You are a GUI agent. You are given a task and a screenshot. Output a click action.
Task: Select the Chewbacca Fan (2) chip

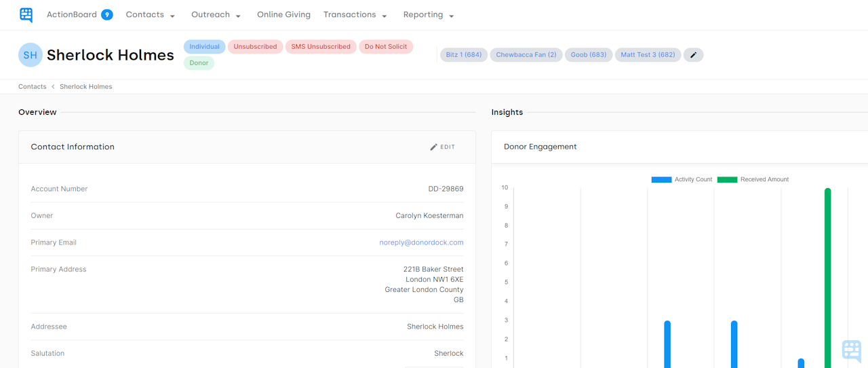click(526, 55)
